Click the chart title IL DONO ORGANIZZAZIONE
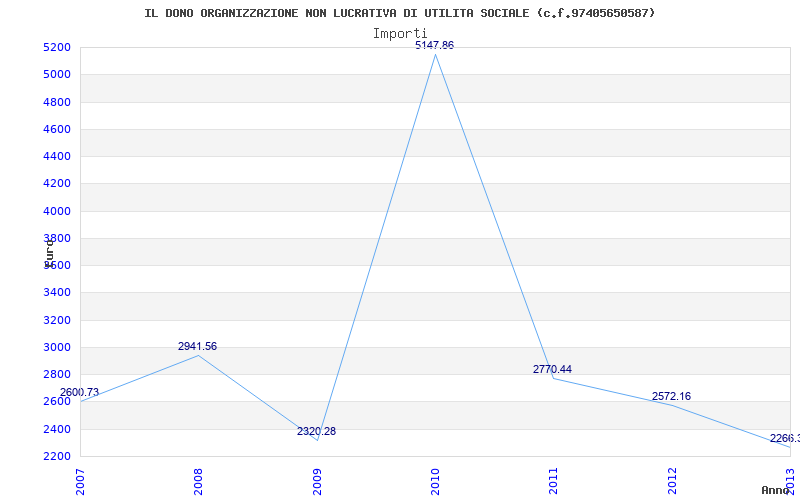The image size is (800, 500). (x=399, y=13)
